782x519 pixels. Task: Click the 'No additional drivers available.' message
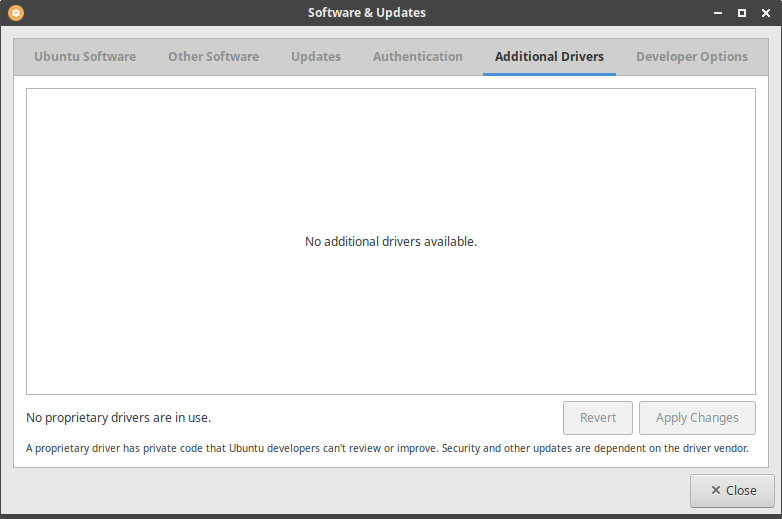[x=391, y=242]
